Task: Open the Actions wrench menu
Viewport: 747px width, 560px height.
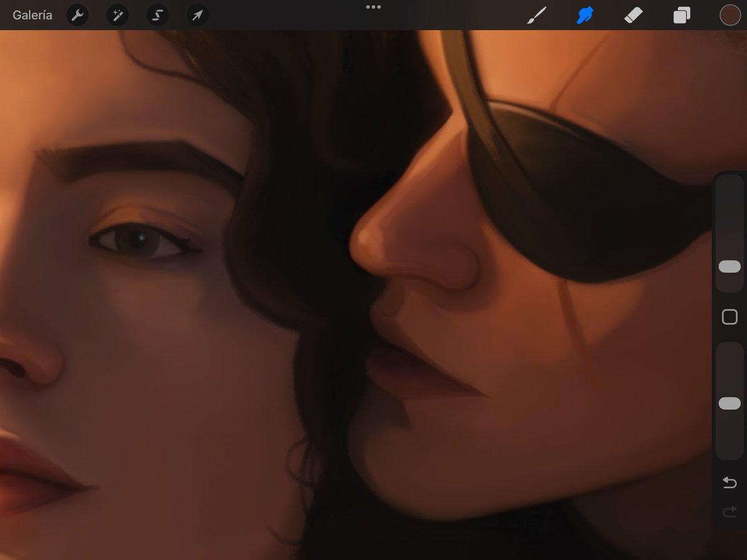Action: (x=77, y=16)
